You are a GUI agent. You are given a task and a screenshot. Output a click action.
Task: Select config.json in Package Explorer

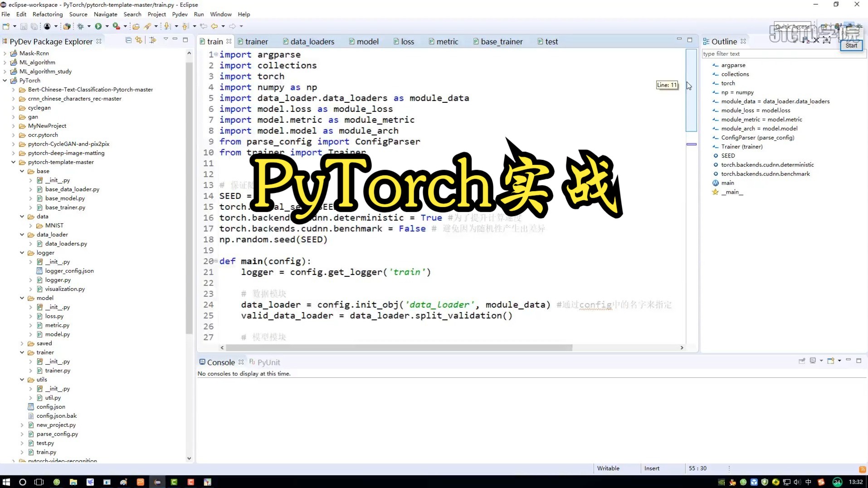point(51,407)
